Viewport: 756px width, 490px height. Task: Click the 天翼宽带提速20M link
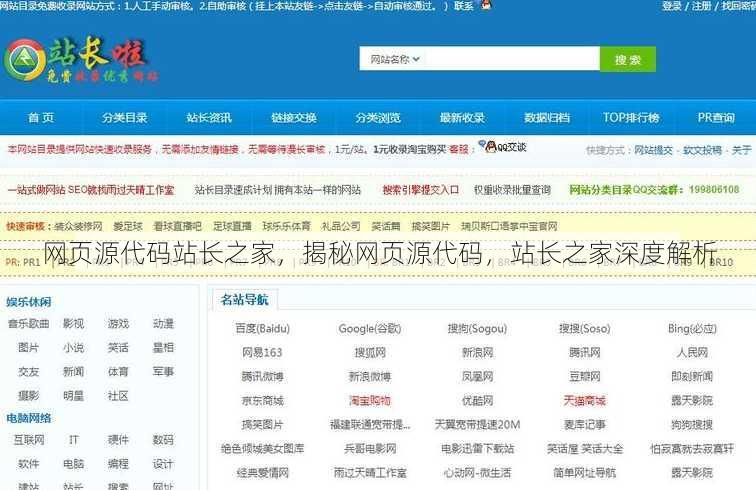click(477, 425)
